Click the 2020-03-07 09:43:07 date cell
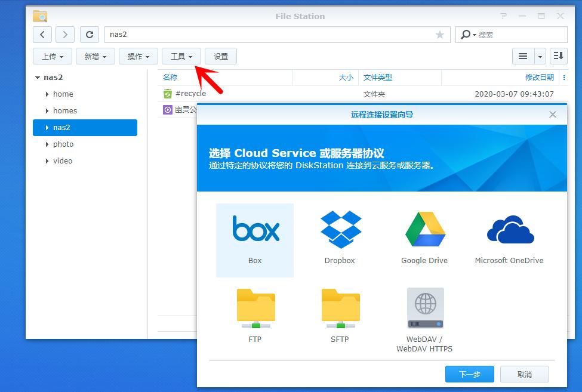Viewport: 582px width, 392px height. click(514, 94)
